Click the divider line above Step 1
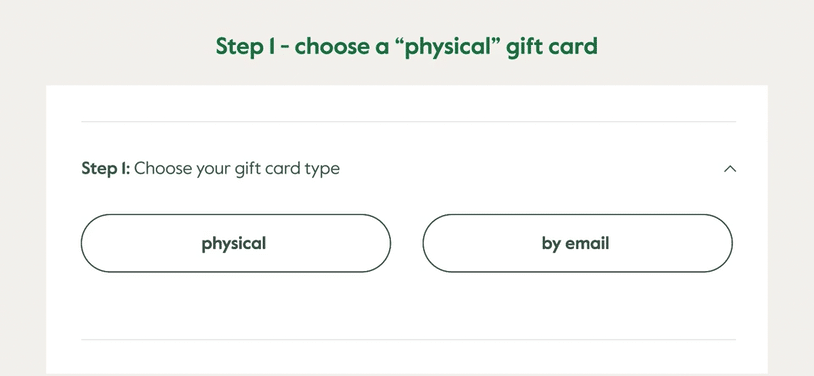The height and width of the screenshot is (376, 814). [409, 122]
